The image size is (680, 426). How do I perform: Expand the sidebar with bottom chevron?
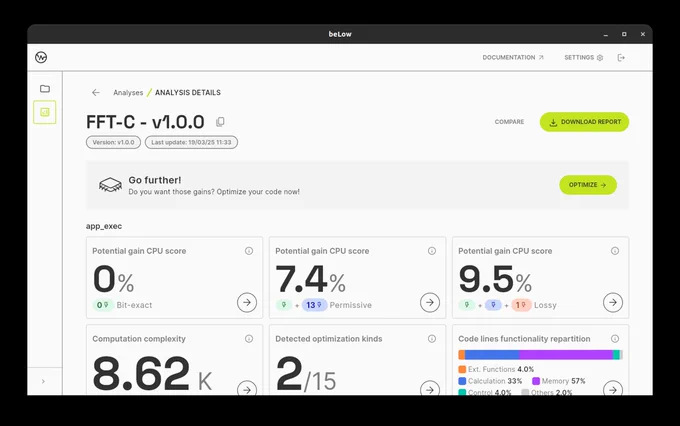click(43, 381)
